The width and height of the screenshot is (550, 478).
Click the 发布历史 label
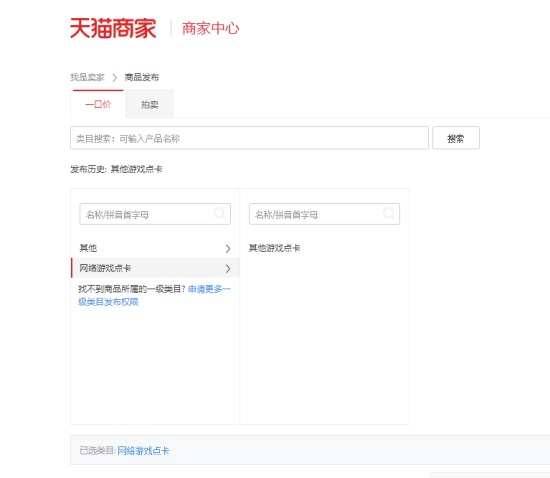pos(88,169)
